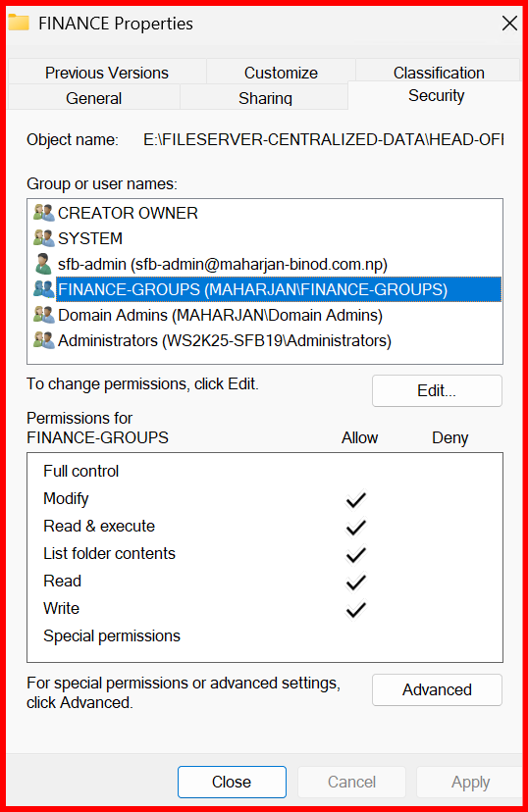Open the Previous Versions tab
This screenshot has width=528, height=812.
(107, 72)
